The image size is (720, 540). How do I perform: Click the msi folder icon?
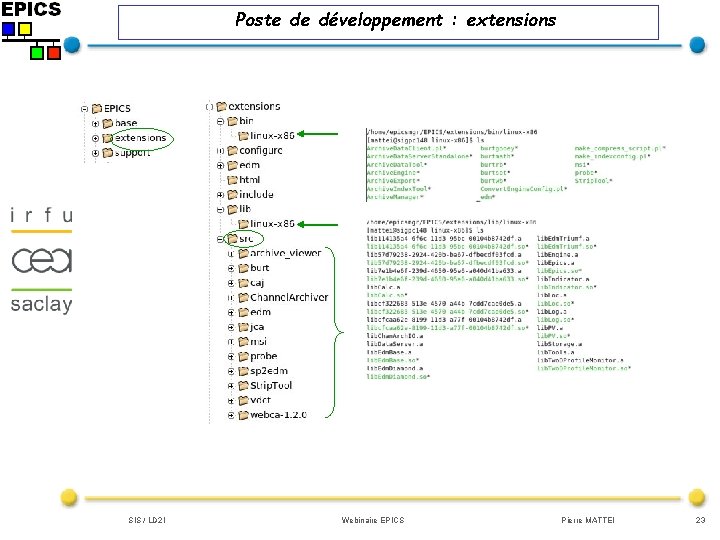click(x=243, y=342)
